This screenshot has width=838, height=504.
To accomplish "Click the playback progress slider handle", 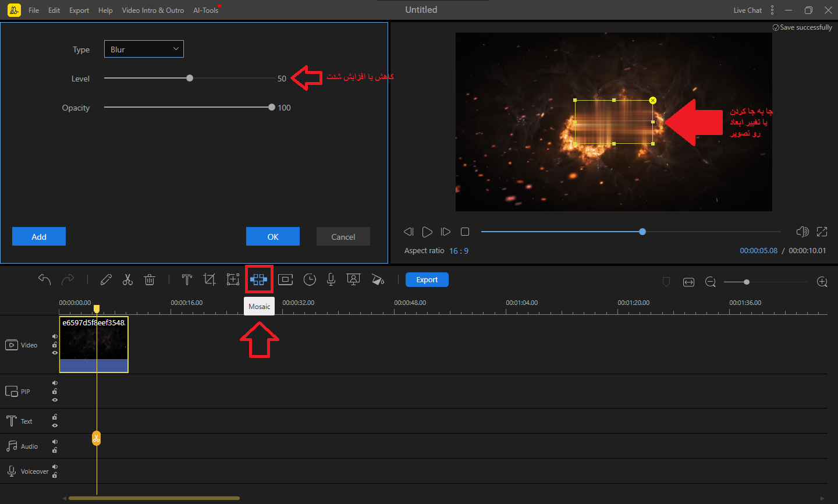I will pyautogui.click(x=642, y=232).
